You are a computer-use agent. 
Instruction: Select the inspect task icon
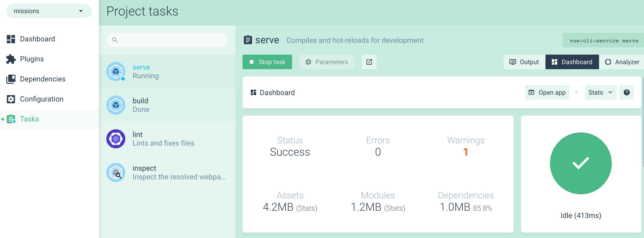point(116,173)
